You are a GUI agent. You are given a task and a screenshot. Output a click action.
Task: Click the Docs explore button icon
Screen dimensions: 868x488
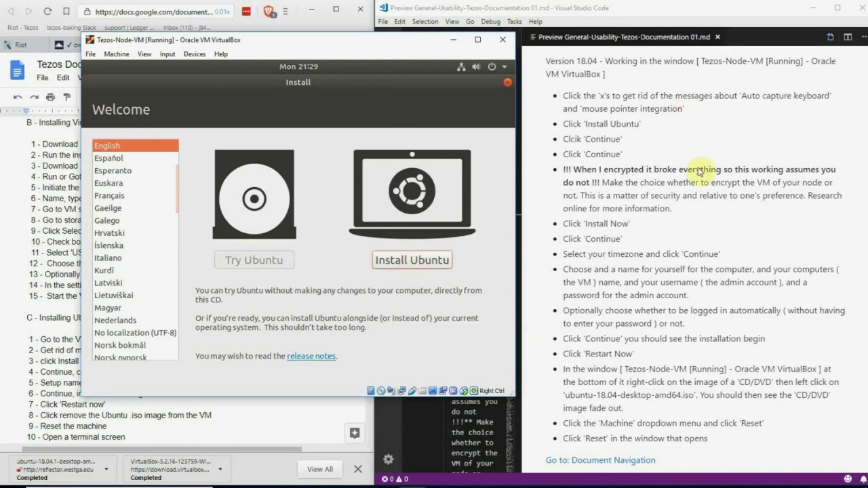[x=354, y=432]
